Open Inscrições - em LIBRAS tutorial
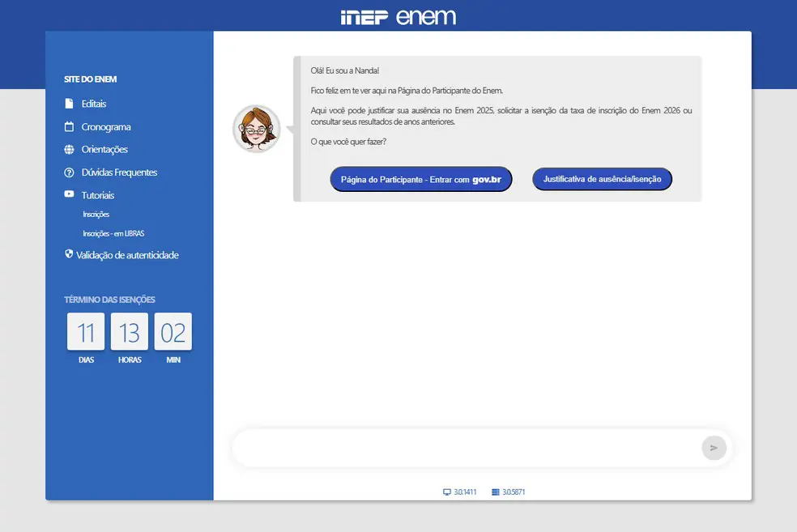 (114, 233)
